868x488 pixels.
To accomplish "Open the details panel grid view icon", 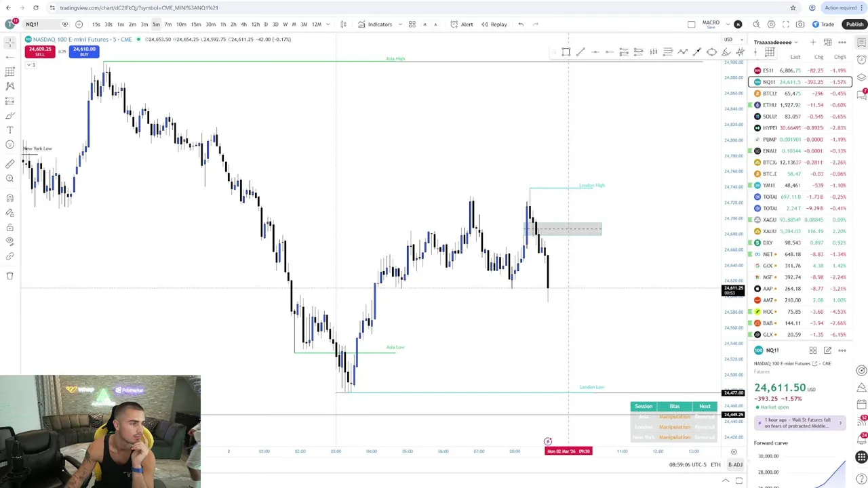I will tap(813, 350).
